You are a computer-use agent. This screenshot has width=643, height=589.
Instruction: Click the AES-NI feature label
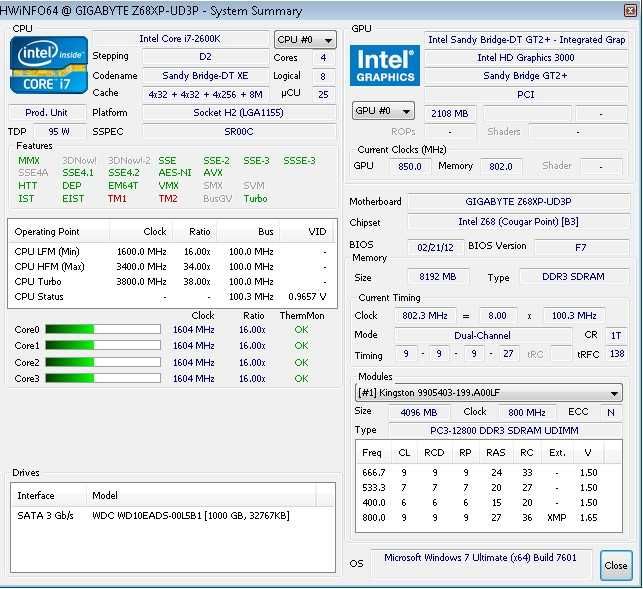click(x=175, y=173)
